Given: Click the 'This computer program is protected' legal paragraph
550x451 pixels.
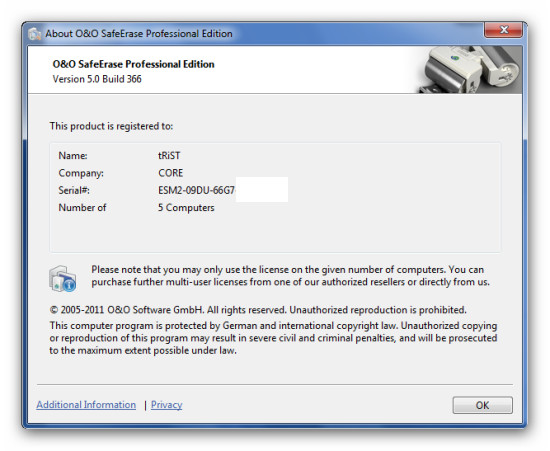Looking at the screenshot, I should 273,338.
